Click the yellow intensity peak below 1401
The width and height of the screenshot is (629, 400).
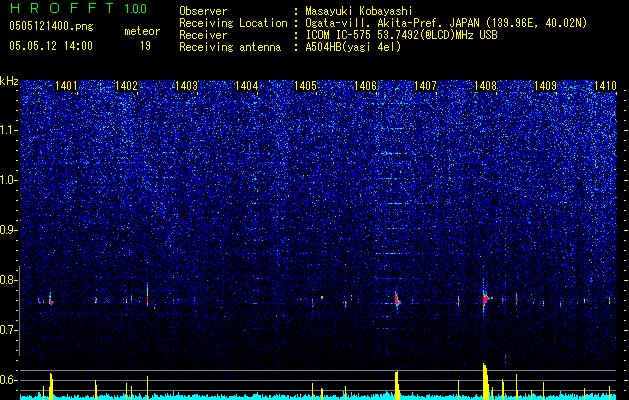(51, 386)
